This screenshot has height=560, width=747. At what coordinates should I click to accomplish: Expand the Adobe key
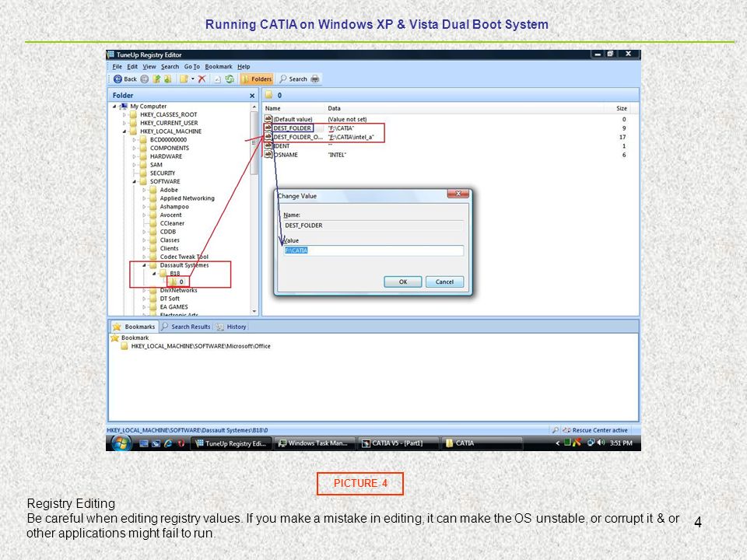pos(145,190)
